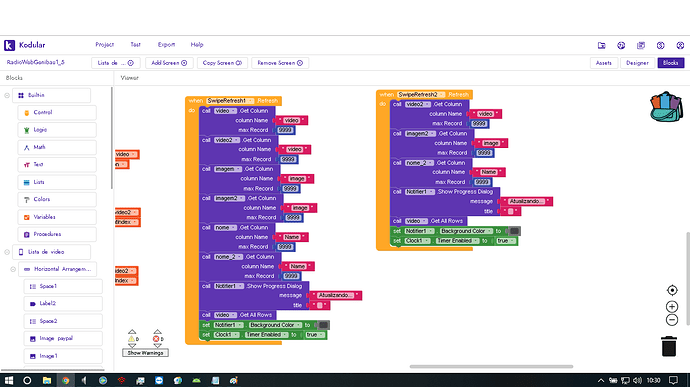Select the Image_paypal component
This screenshot has width=690, height=387.
63,339
